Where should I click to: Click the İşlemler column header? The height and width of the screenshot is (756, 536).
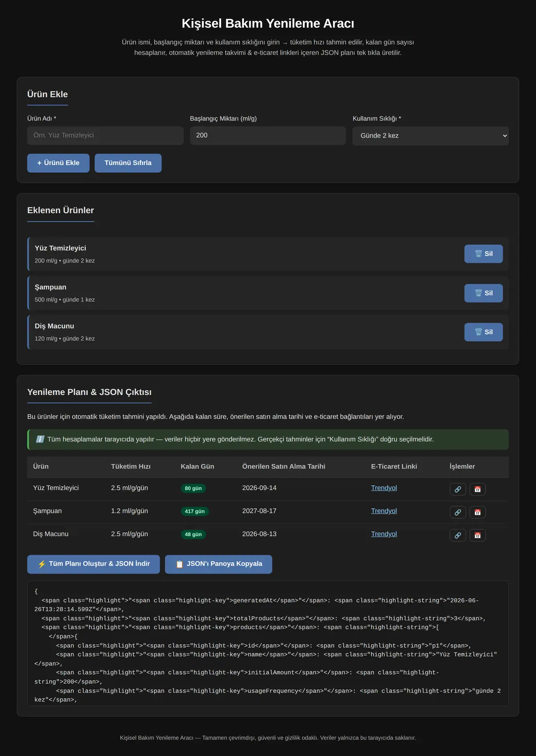tap(462, 466)
